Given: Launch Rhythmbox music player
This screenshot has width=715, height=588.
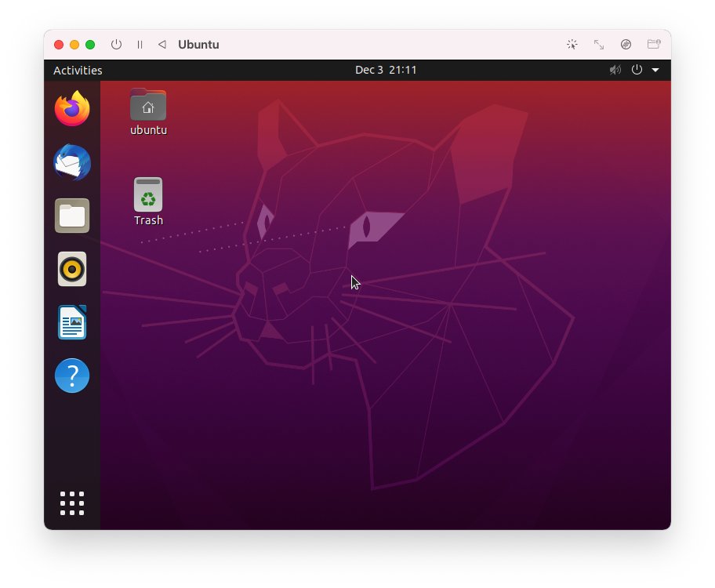Looking at the screenshot, I should (x=72, y=269).
